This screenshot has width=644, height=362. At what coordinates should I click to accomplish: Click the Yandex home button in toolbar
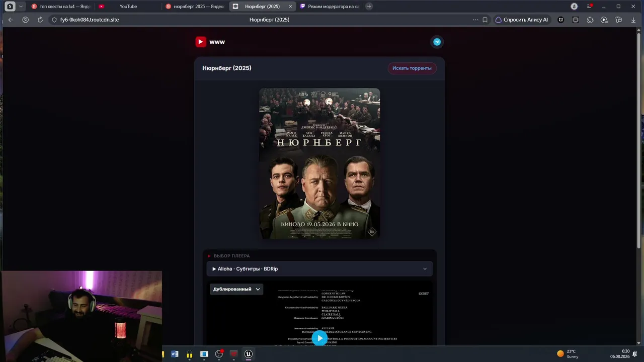[25, 20]
